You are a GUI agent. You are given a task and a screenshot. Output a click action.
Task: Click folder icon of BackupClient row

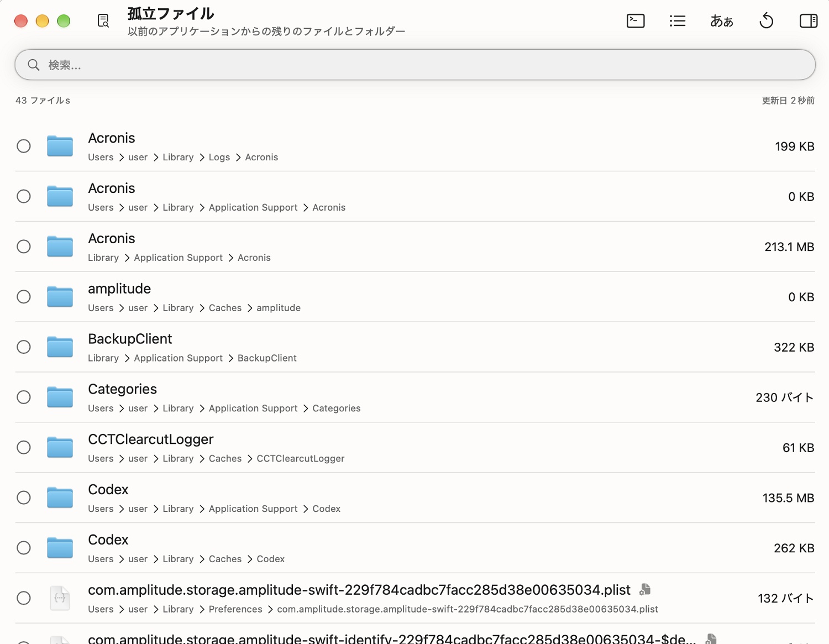point(60,347)
